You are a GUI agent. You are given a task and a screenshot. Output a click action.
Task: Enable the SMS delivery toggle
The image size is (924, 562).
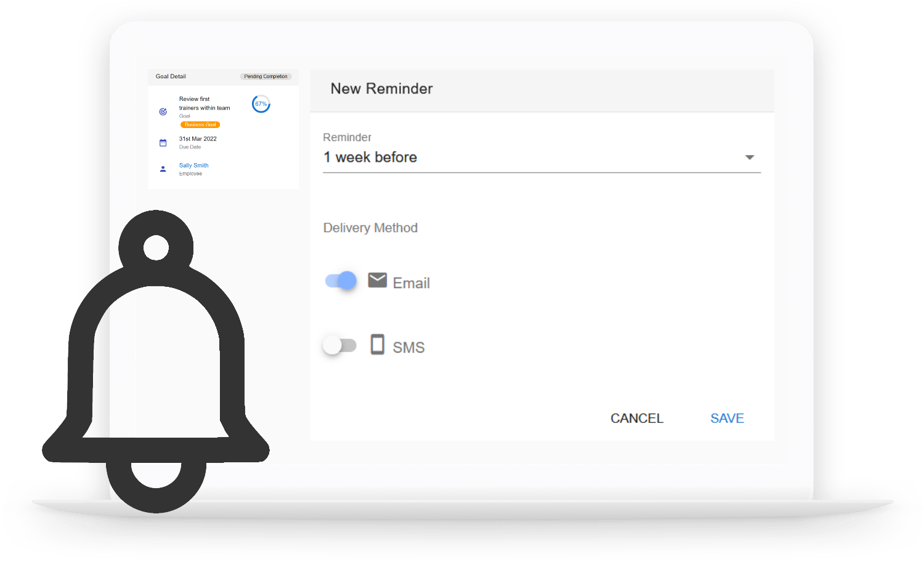tap(340, 345)
